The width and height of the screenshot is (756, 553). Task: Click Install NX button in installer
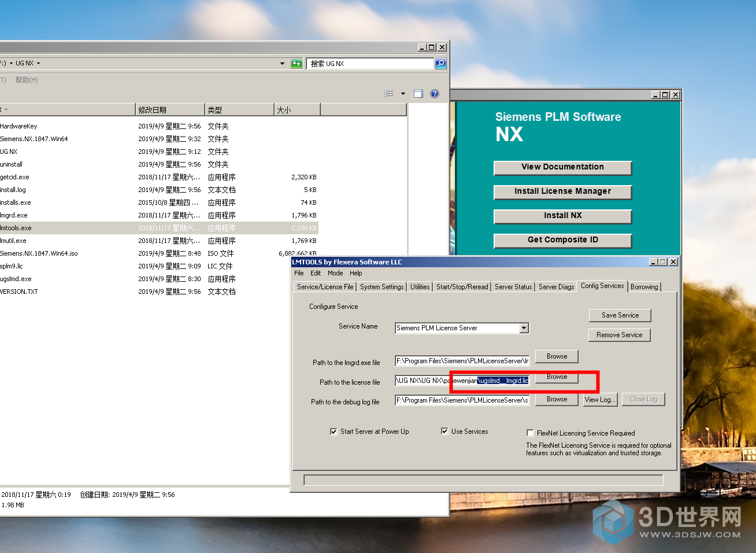pos(563,216)
